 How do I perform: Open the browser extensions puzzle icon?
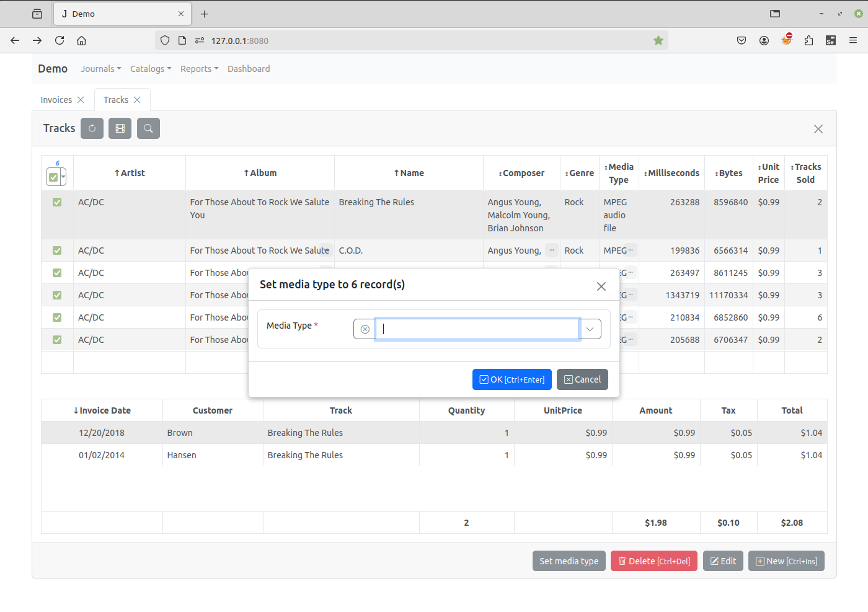(808, 41)
